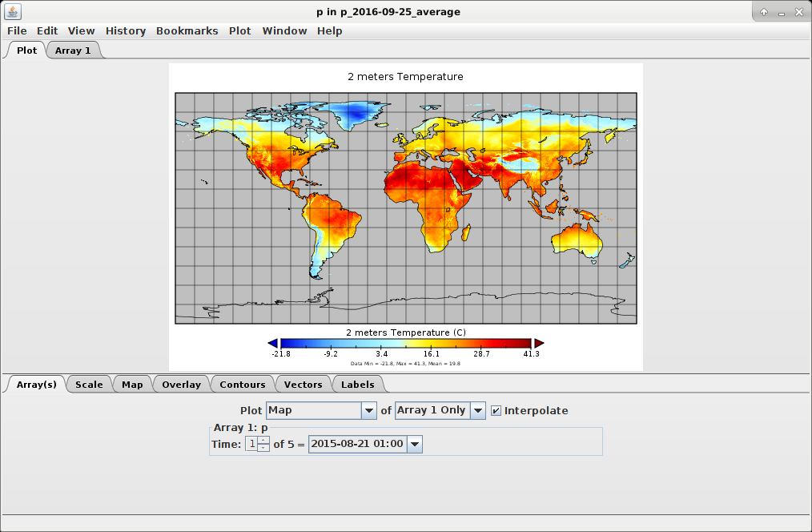812x532 pixels.
Task: Select the Map settings tab
Action: click(132, 385)
